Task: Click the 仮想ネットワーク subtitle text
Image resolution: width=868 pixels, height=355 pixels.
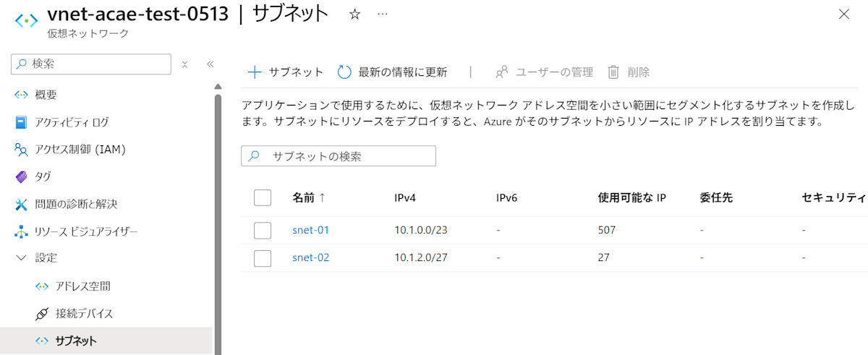Action: tap(88, 34)
